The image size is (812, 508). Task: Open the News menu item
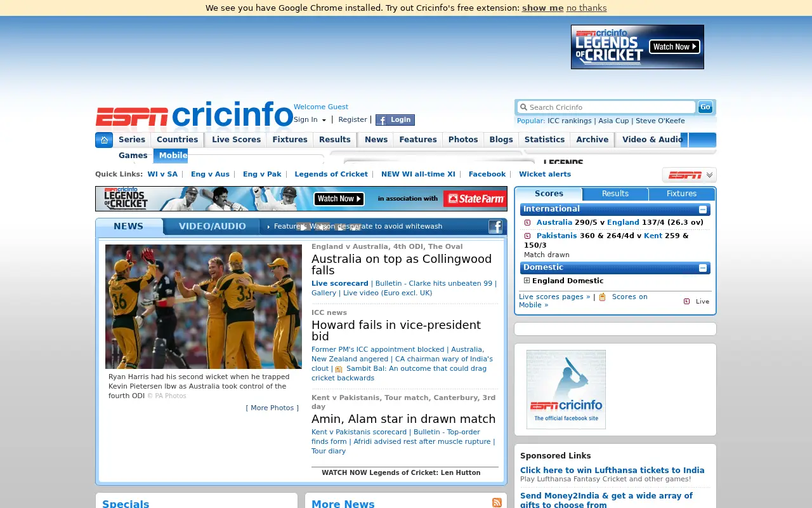376,140
